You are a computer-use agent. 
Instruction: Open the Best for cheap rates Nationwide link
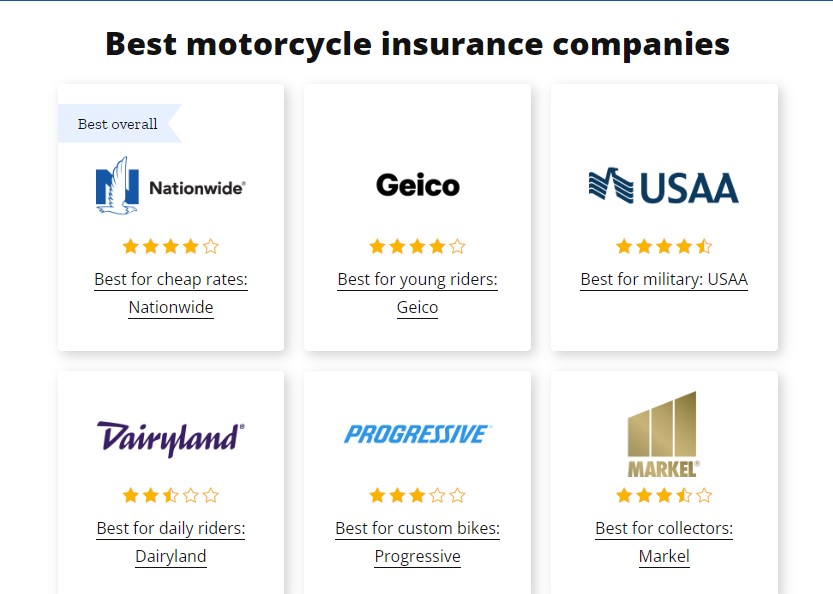170,293
